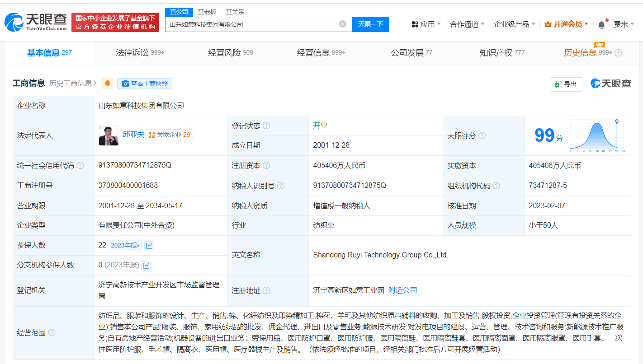Viewport: 643px width, 364px height.
Task: Open the 2023年报 year selector
Action: tap(125, 245)
